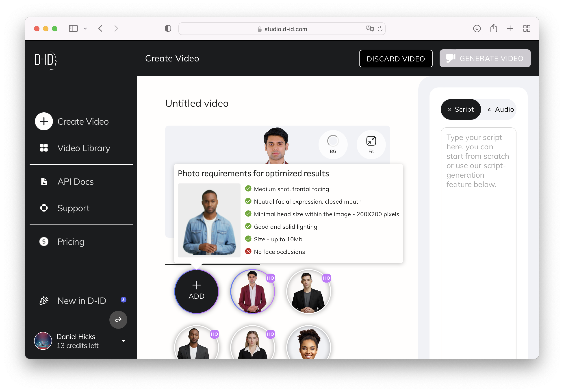Click Daniel Hicks profile avatar

tap(43, 341)
